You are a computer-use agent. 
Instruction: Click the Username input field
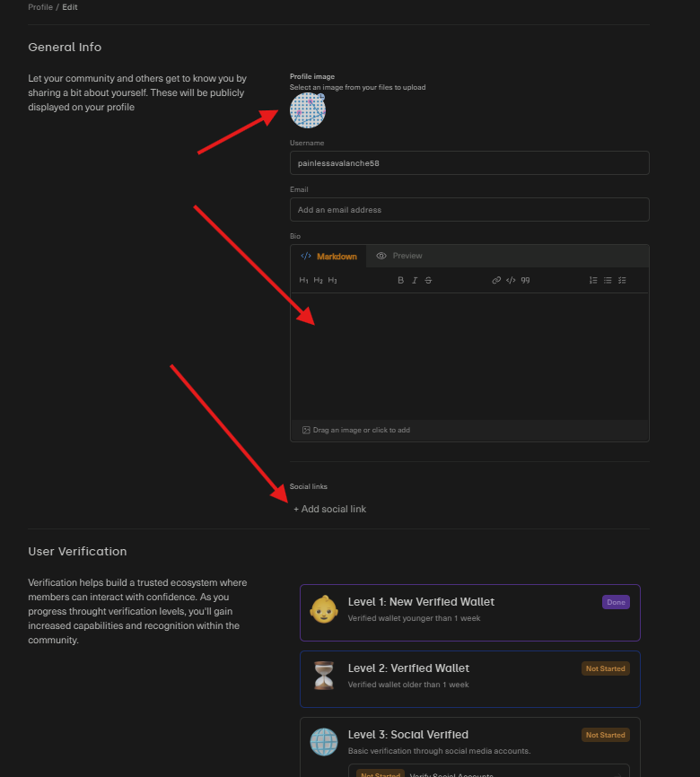(x=469, y=163)
